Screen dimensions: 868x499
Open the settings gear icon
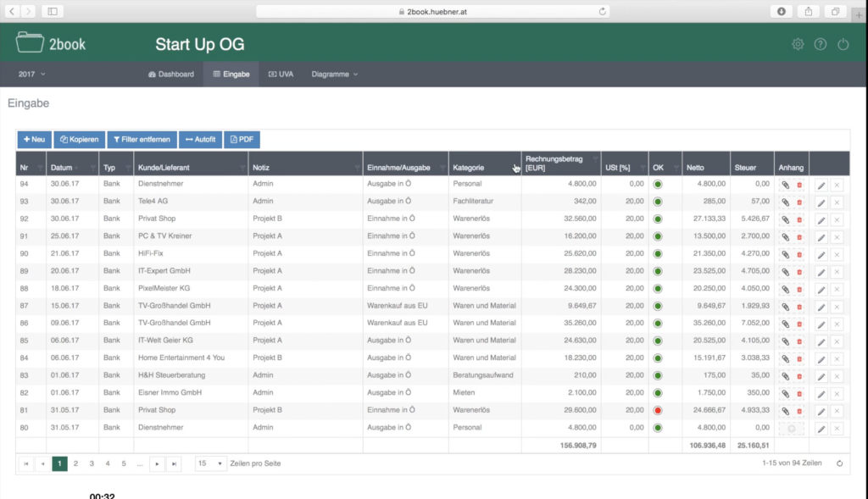798,44
